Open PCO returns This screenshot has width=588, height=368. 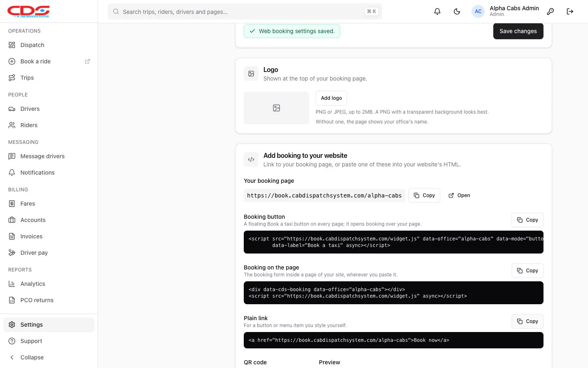pyautogui.click(x=49, y=300)
